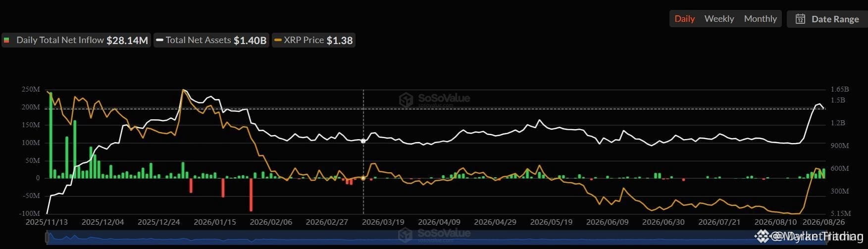This screenshot has width=868, height=249.
Task: Switch chart to Monthly view
Action: [x=760, y=19]
